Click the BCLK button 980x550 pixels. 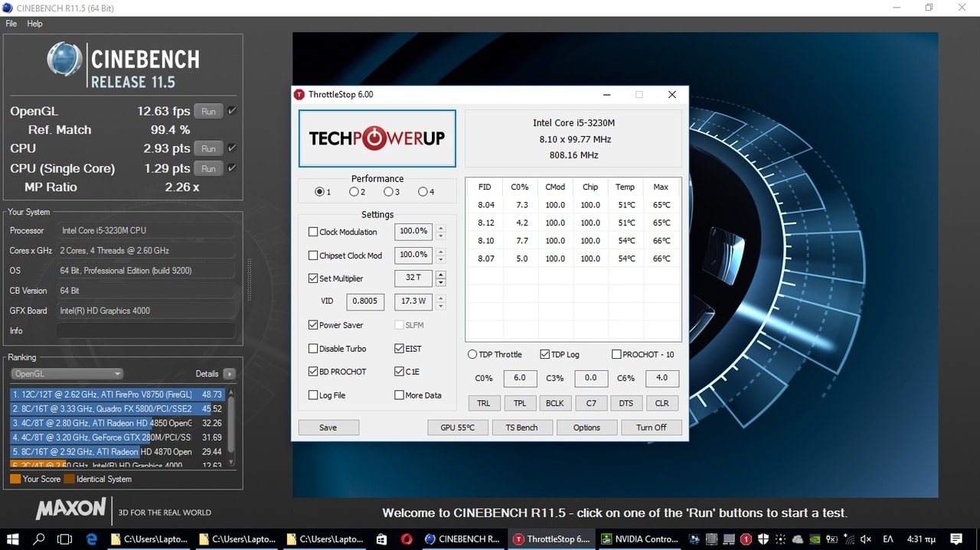pos(555,403)
